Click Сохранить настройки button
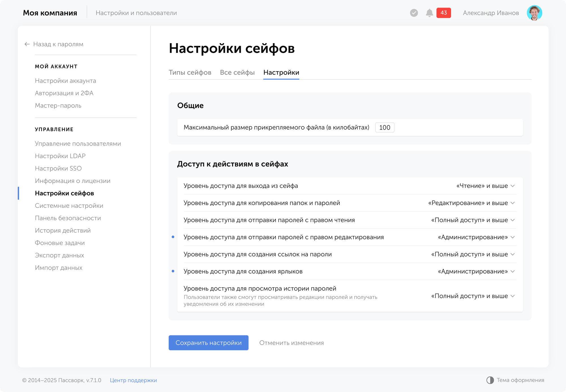The image size is (566, 392). 209,343
